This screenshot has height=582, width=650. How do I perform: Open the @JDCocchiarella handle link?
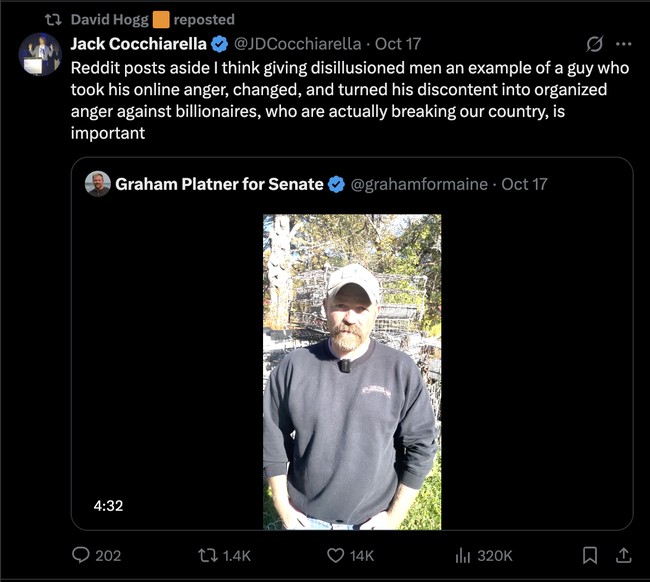click(x=297, y=44)
